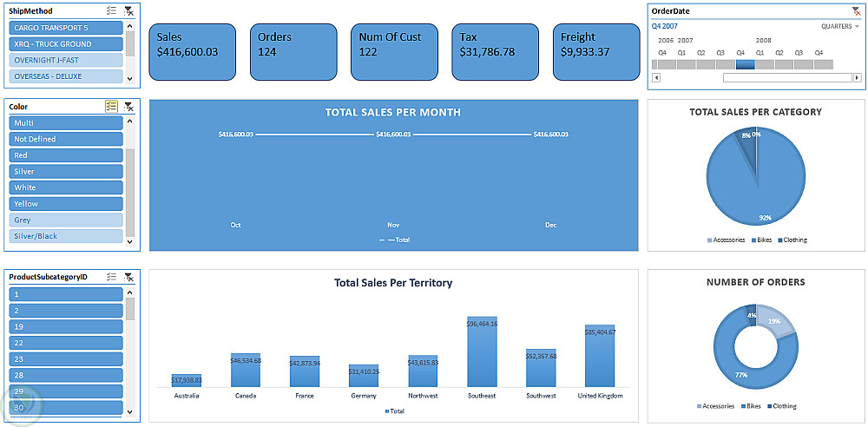Clear the Color slicer filter

click(128, 107)
